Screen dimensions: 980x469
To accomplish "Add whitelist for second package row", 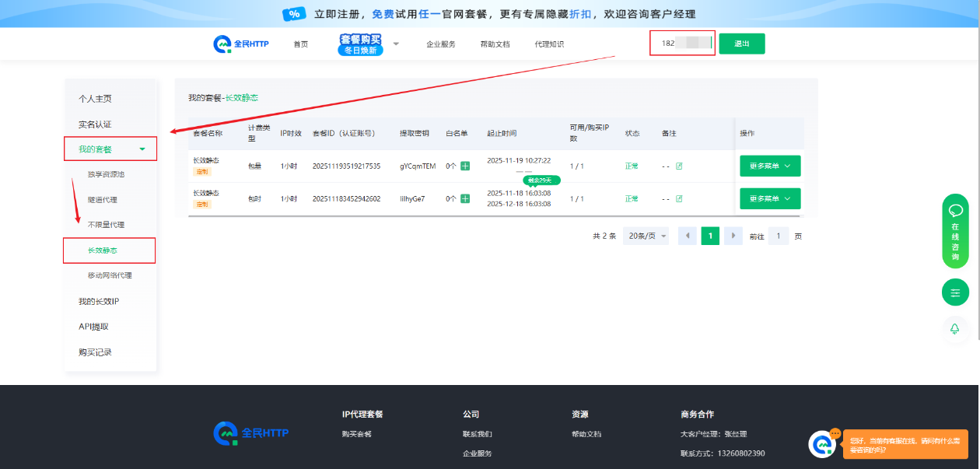I will (x=465, y=198).
